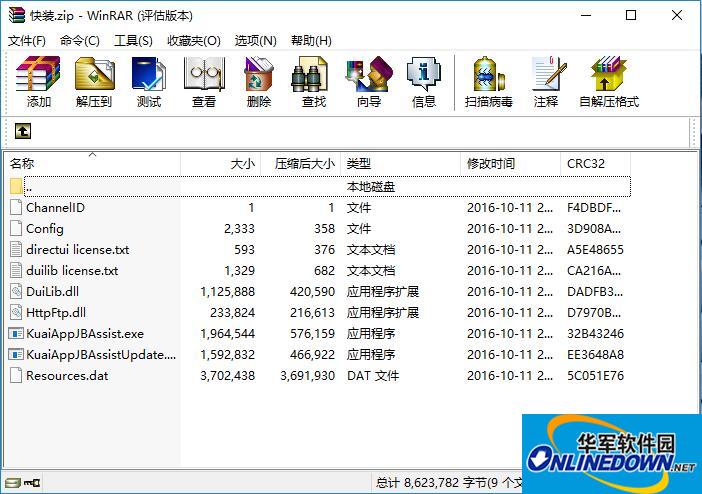The image size is (702, 494).
Task: Open the 收藏夹(O) menu
Action: 194,41
